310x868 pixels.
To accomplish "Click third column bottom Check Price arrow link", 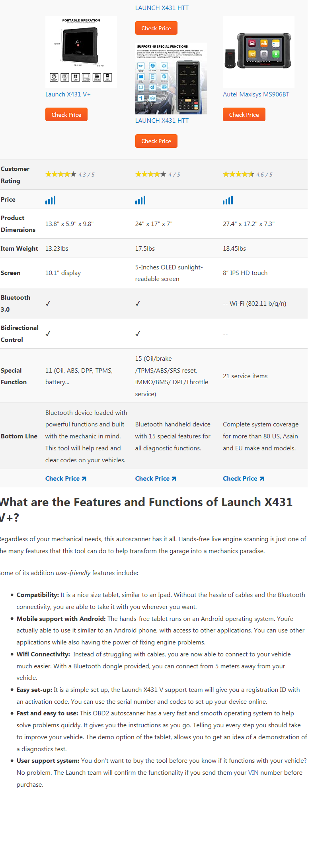I will click(244, 479).
